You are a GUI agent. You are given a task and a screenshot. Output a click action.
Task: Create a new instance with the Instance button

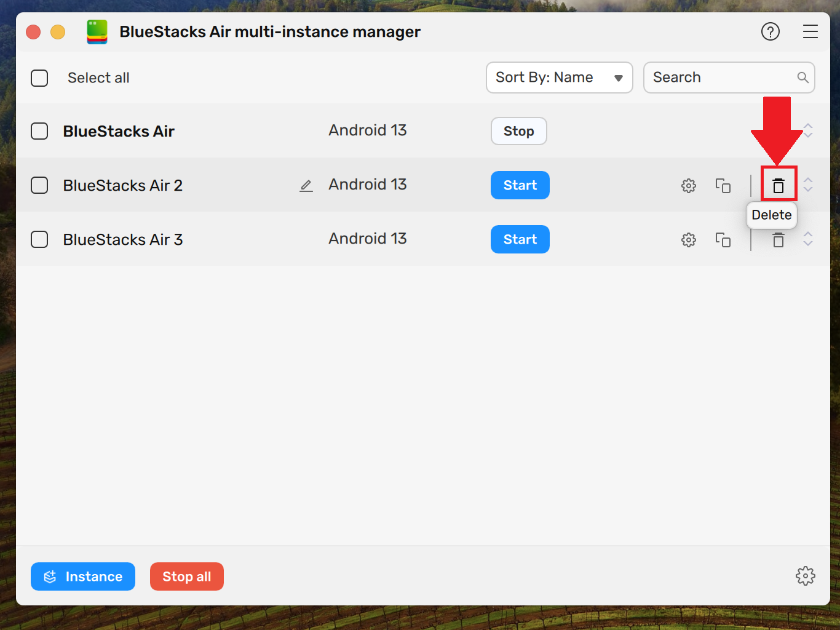click(x=83, y=576)
